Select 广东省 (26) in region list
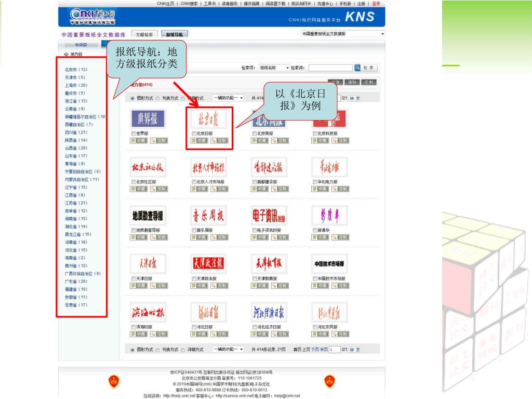This screenshot has width=532, height=399. point(76,282)
